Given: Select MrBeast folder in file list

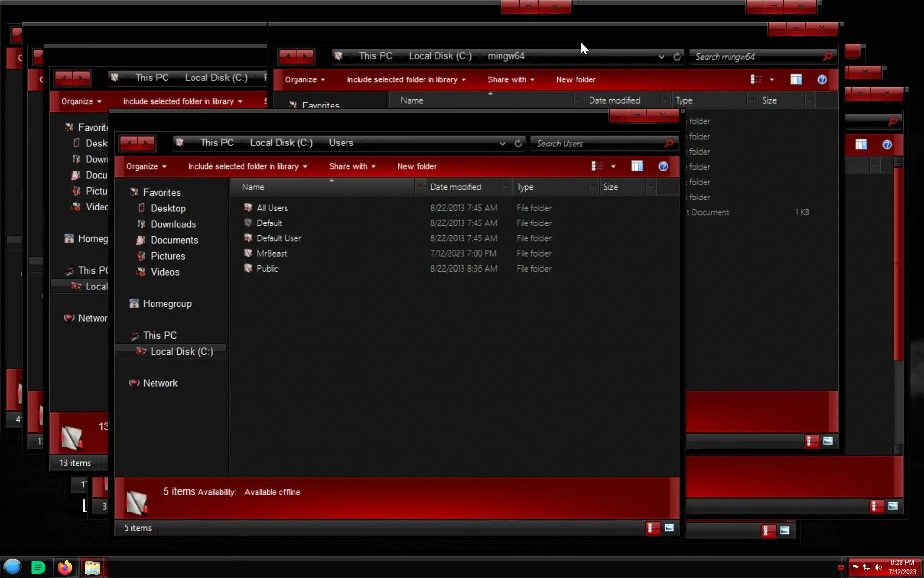Looking at the screenshot, I should pyautogui.click(x=271, y=253).
